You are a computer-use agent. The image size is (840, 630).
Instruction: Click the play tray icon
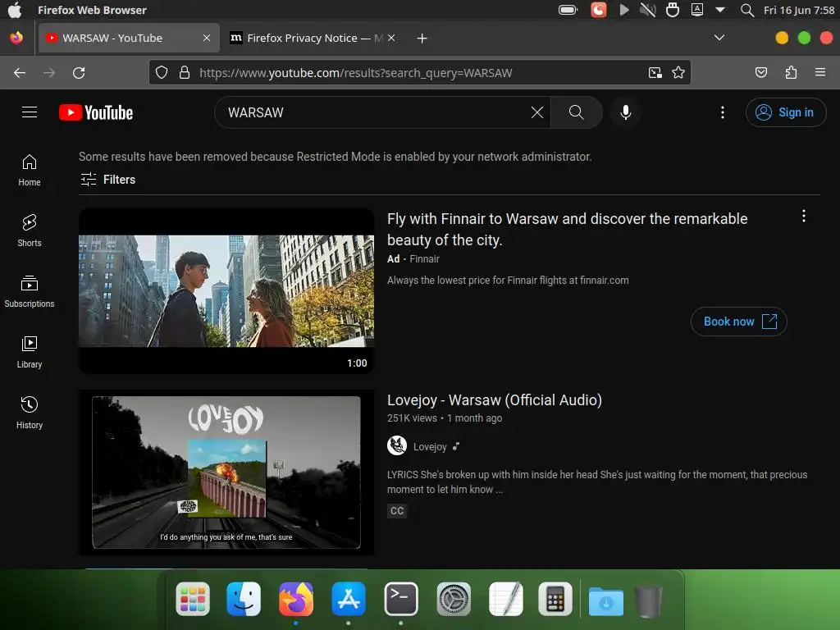[624, 10]
